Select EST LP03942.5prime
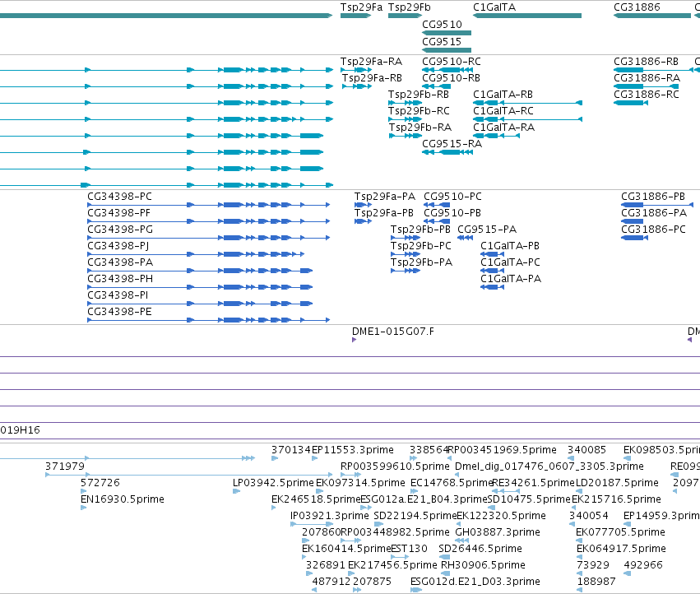This screenshot has width=700, height=594. click(273, 483)
